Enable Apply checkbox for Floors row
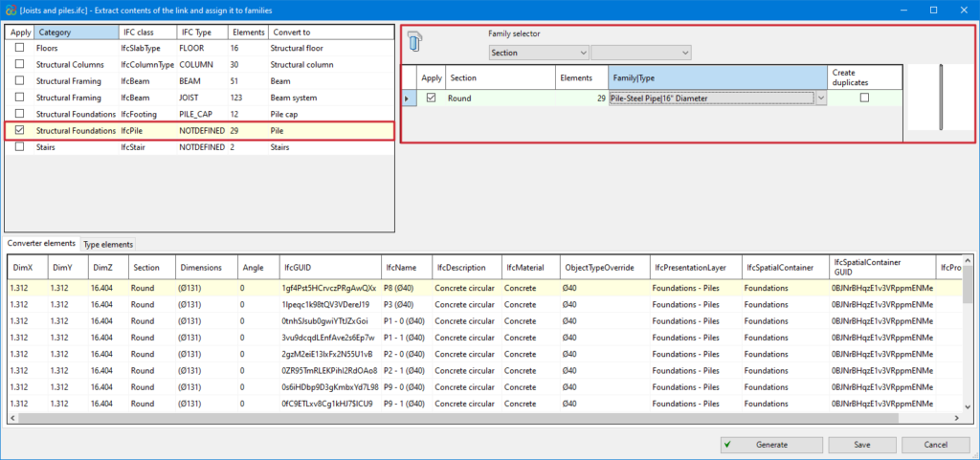 tap(20, 48)
